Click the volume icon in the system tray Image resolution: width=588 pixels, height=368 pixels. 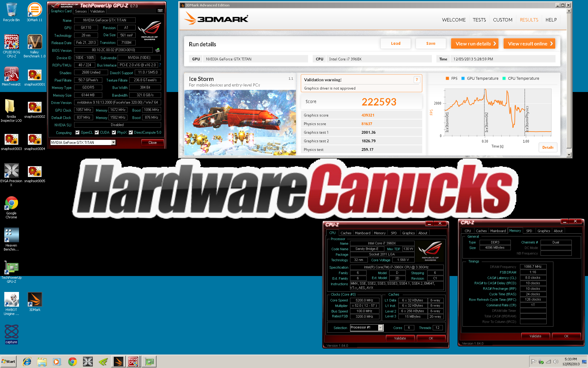coord(556,362)
